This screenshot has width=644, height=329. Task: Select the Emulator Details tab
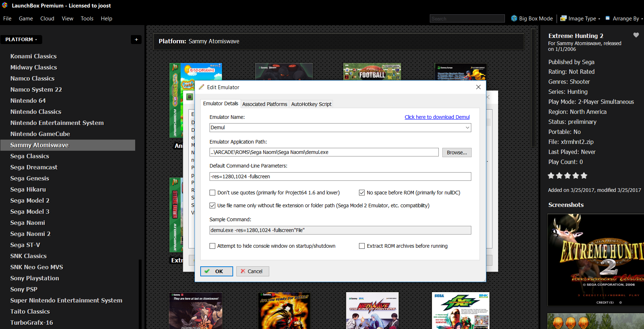point(221,103)
